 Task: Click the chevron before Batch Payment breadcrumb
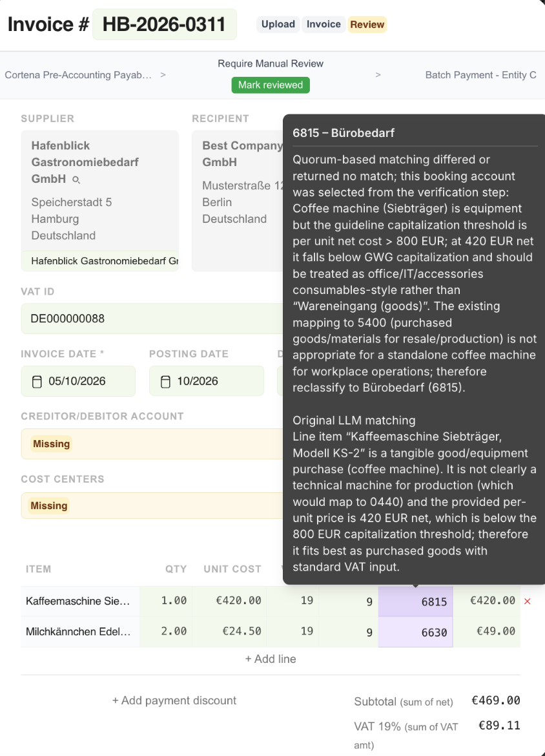click(378, 75)
